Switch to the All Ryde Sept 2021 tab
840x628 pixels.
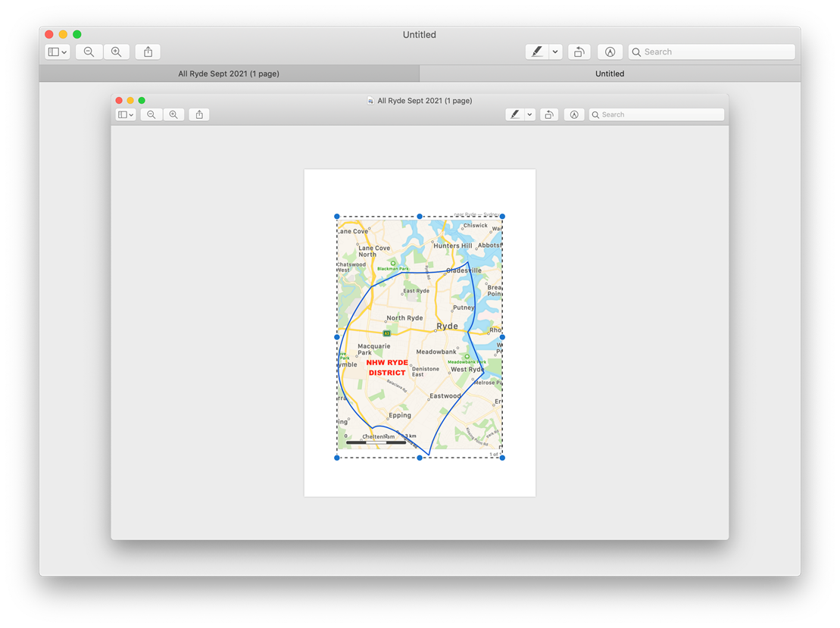[x=229, y=73]
